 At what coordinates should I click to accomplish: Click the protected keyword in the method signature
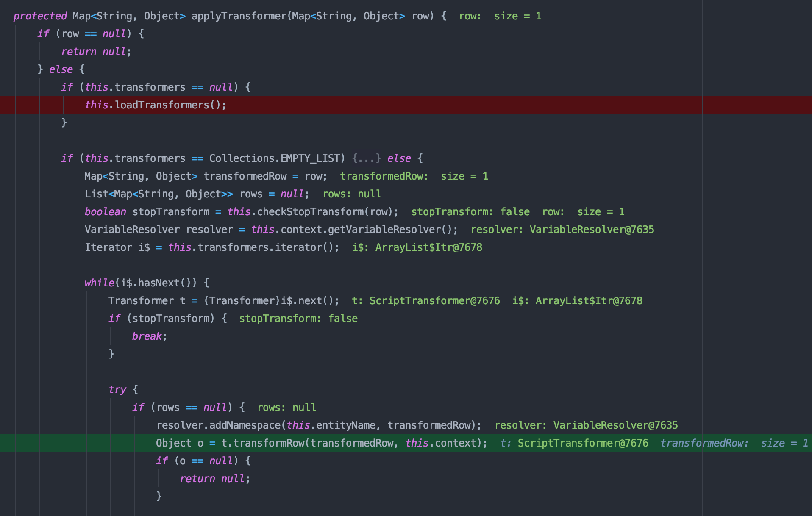click(40, 16)
